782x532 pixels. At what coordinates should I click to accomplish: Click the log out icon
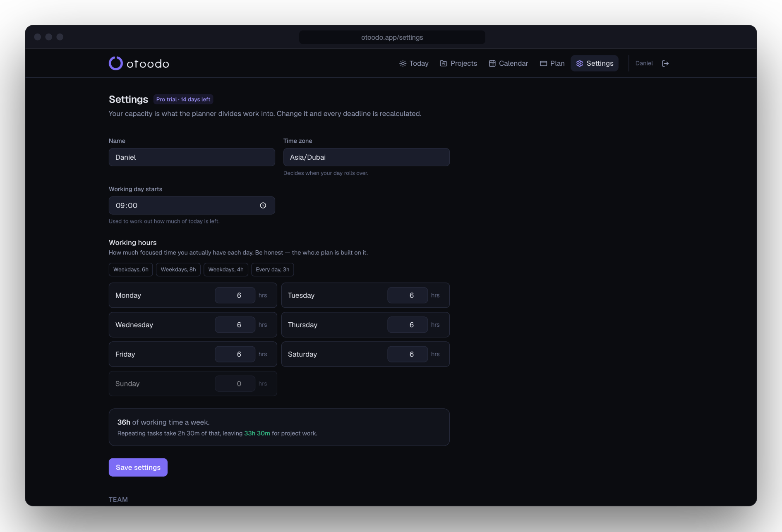pos(665,63)
